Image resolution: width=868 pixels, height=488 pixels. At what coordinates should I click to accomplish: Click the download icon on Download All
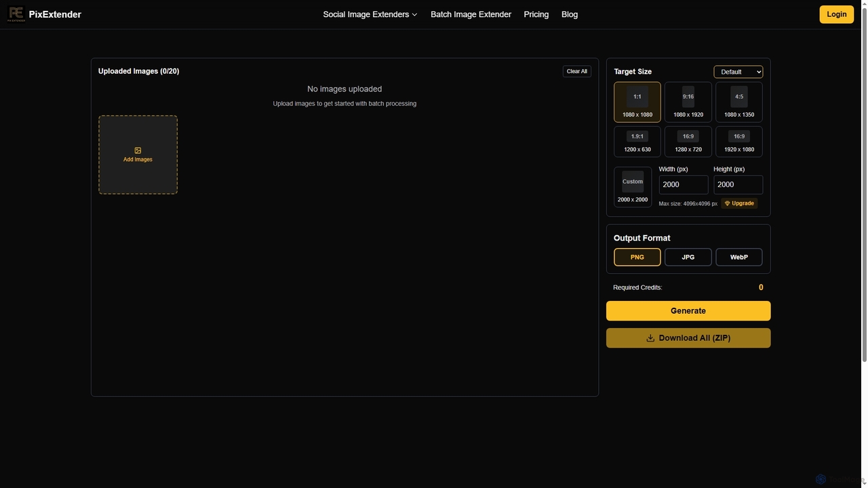point(650,338)
